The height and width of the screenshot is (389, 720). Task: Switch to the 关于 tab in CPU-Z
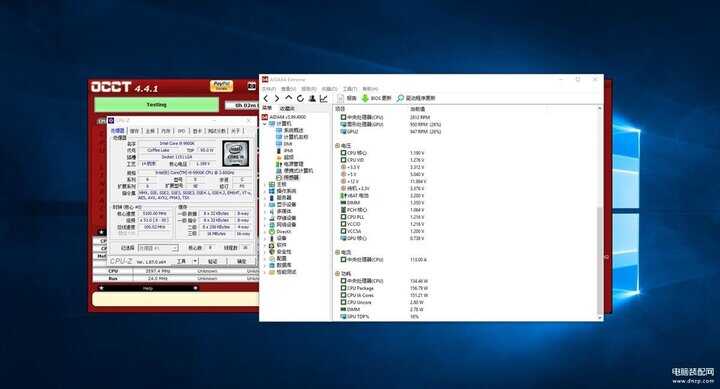click(235, 131)
